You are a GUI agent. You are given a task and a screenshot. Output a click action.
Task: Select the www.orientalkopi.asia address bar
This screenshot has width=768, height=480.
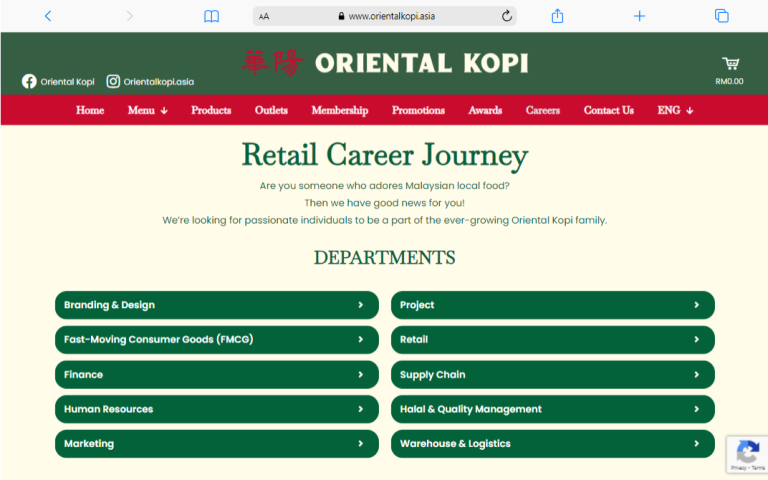(384, 16)
